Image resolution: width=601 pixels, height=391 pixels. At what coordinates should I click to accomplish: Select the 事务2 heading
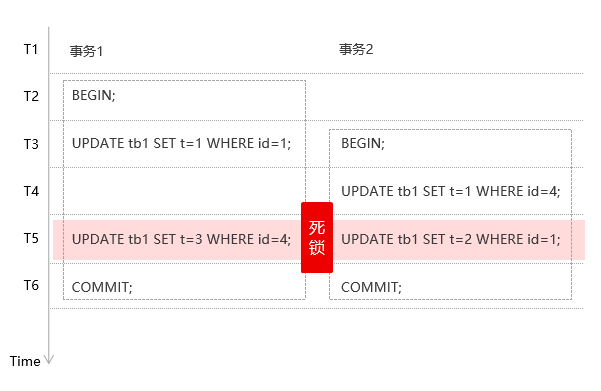pyautogui.click(x=356, y=49)
